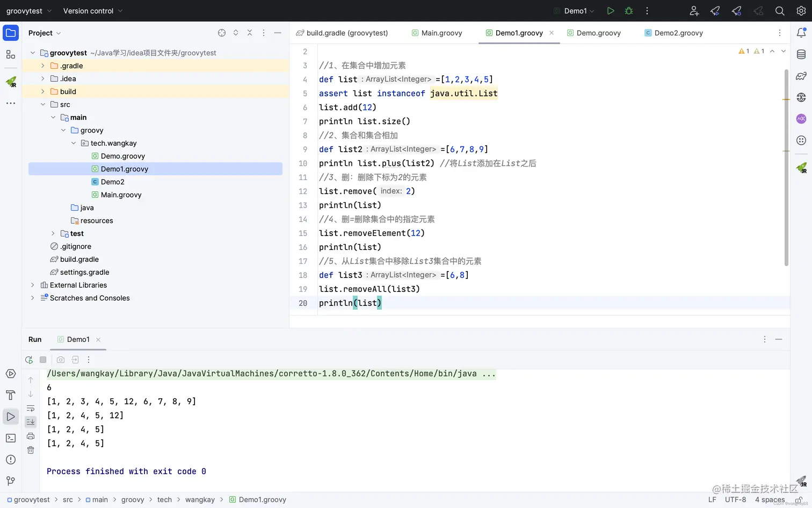
Task: Open the Notifications bell icon
Action: 801,33
